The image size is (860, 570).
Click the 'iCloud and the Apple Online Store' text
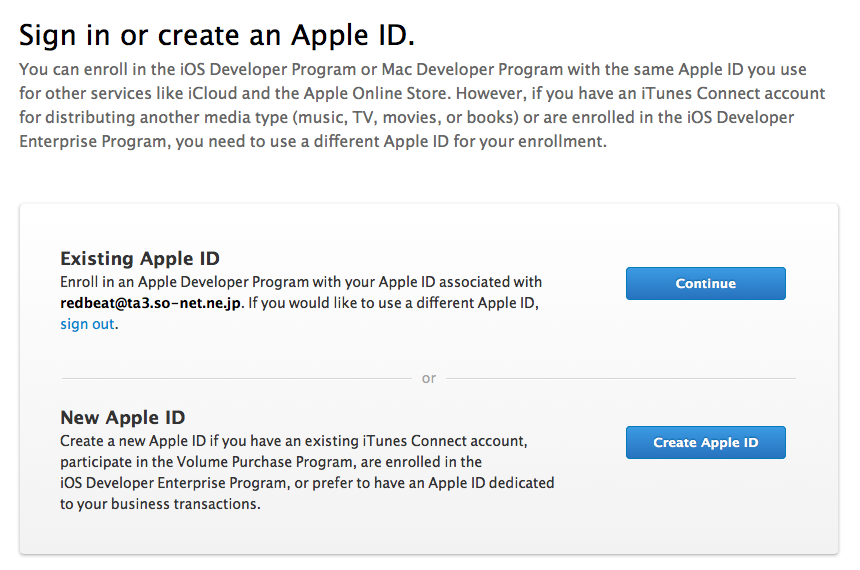[x=318, y=93]
